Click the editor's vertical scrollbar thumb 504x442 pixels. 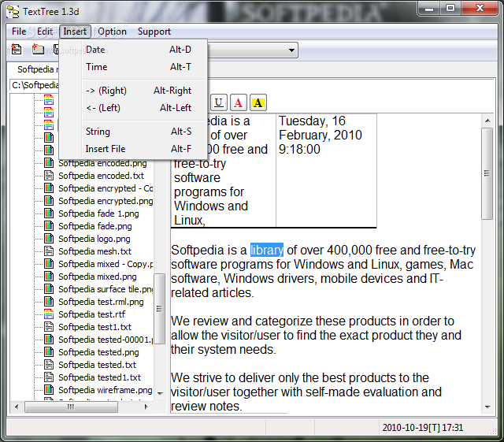click(487, 173)
